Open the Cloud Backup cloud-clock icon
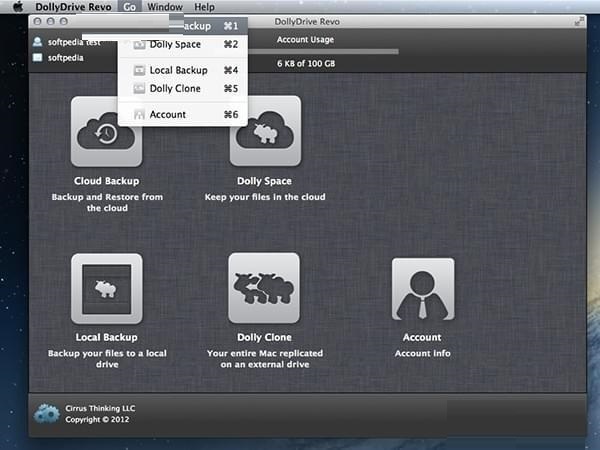Image resolution: width=600 pixels, height=450 pixels. point(106,132)
